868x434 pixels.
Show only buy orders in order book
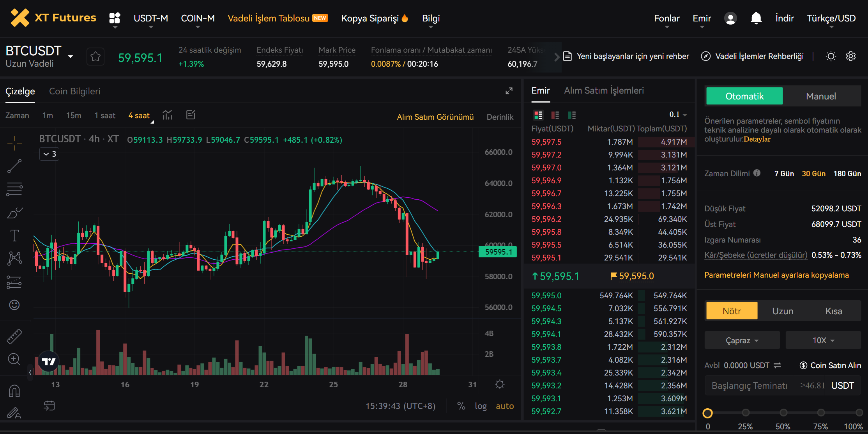pyautogui.click(x=572, y=115)
